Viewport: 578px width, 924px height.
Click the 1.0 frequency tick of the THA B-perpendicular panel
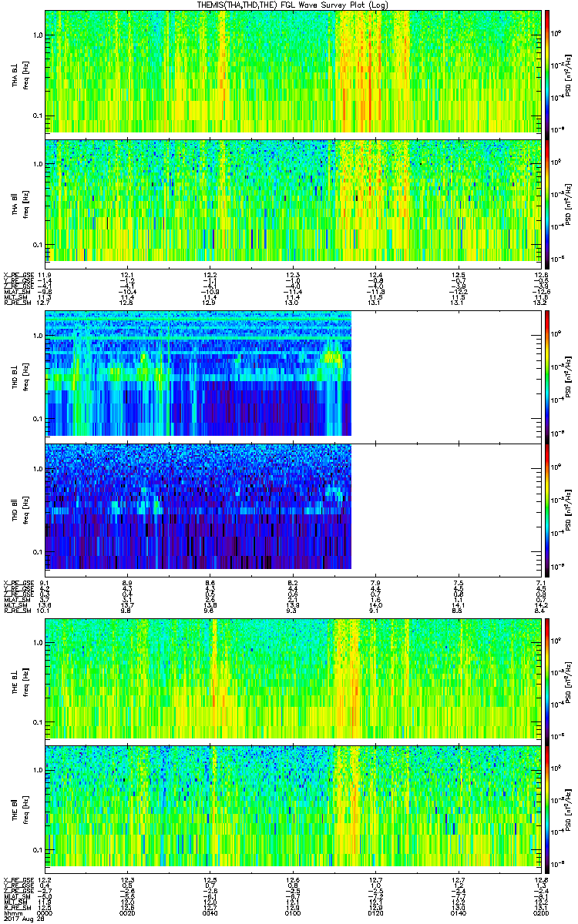(x=38, y=35)
